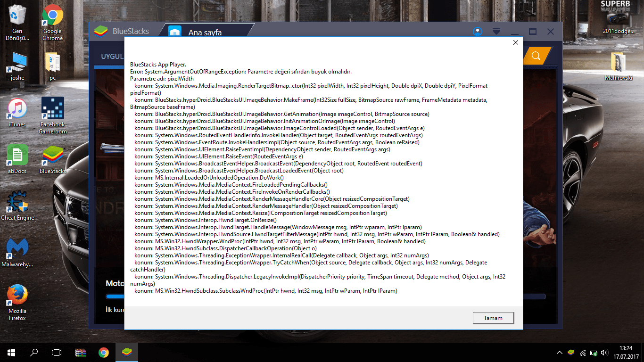Select the BlueStacks desktop shortcut
Screen dimensions: 644x362
52,159
